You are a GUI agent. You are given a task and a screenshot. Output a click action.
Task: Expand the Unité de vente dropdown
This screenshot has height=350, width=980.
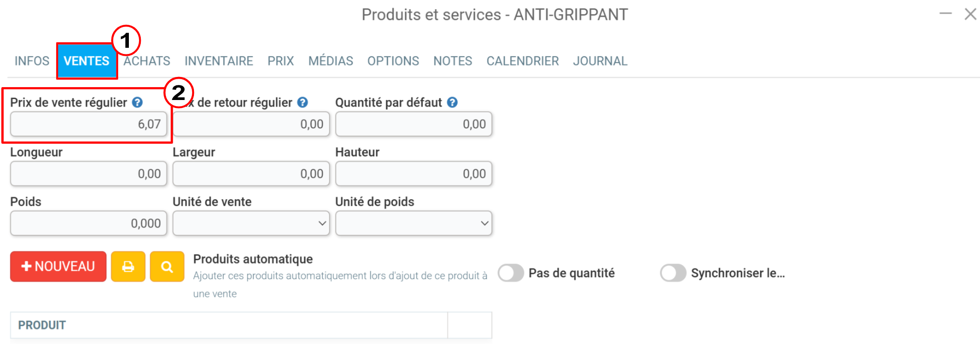tap(251, 223)
